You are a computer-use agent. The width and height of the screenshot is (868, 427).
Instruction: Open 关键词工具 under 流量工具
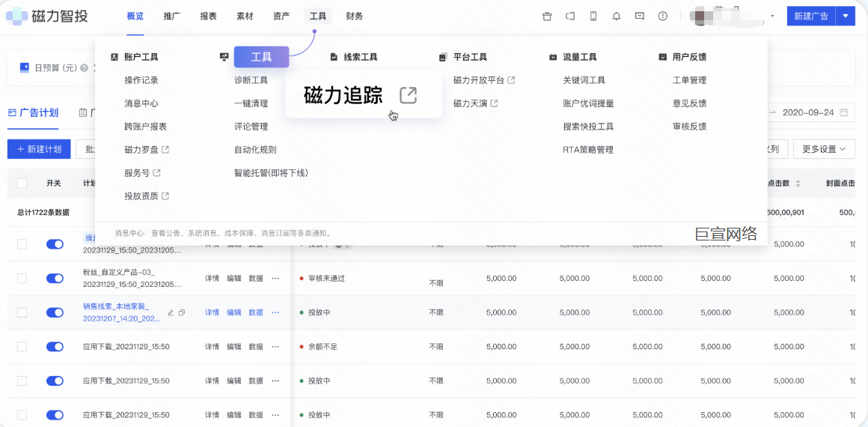[584, 80]
